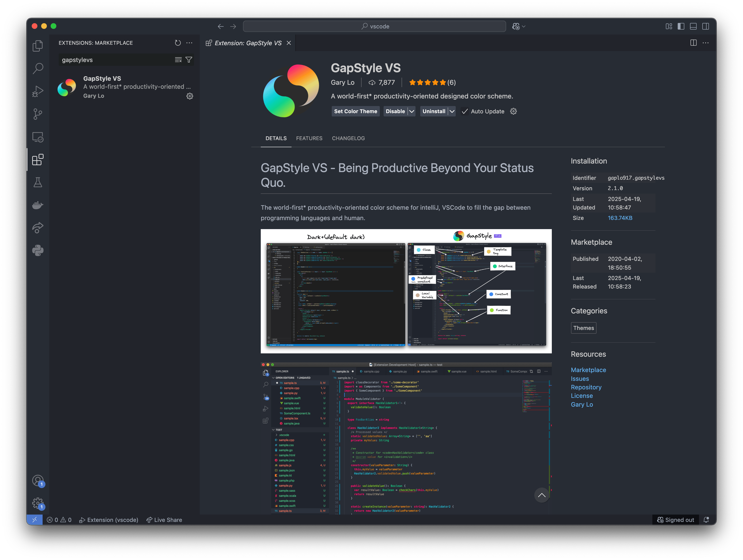743x560 pixels.
Task: Switch to the FEATURES tab
Action: point(309,138)
